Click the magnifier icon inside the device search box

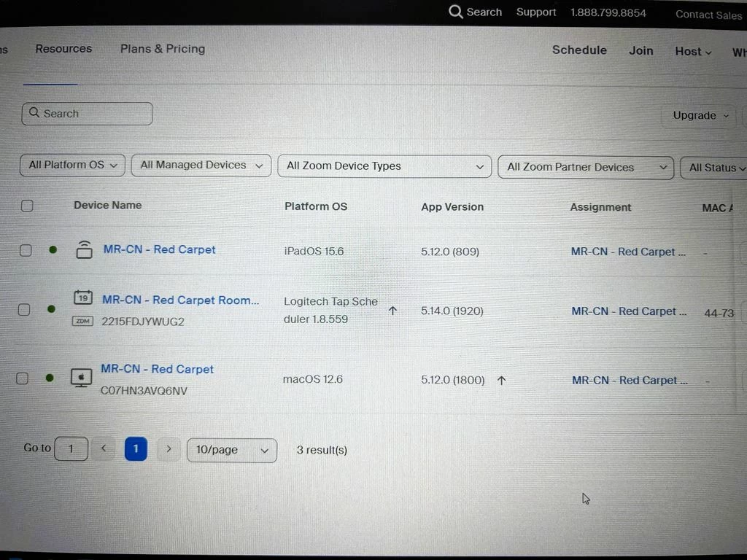click(34, 112)
